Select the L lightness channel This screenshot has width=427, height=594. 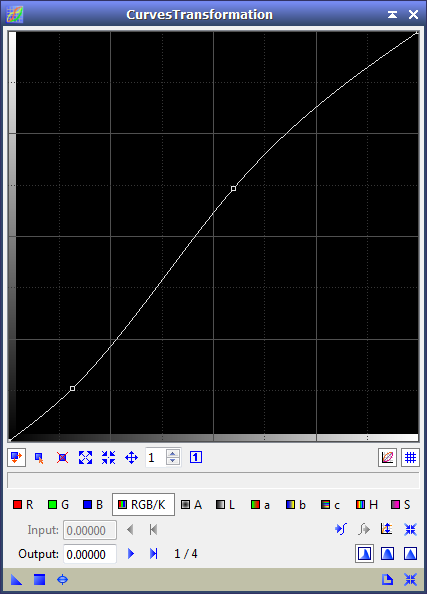pos(225,505)
